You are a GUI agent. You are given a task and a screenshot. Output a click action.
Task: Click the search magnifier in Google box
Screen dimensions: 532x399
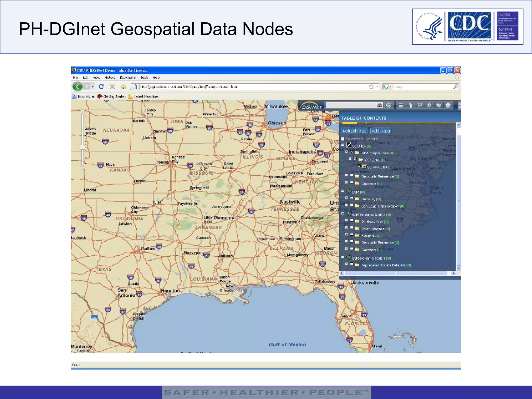click(x=455, y=87)
